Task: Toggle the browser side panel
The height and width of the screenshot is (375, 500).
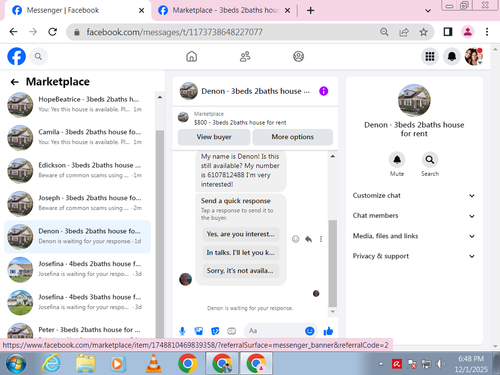Action: pyautogui.click(x=448, y=32)
